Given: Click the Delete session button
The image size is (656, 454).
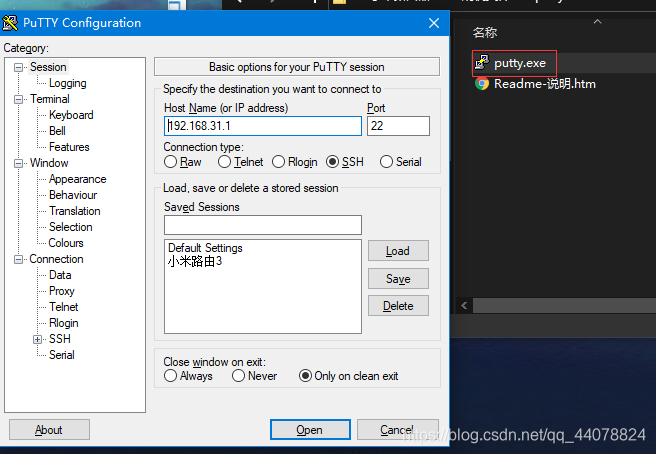Looking at the screenshot, I should pyautogui.click(x=398, y=306).
